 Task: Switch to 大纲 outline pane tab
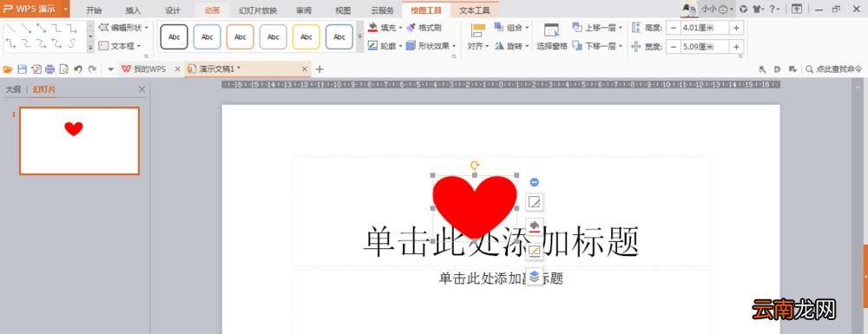click(x=13, y=89)
